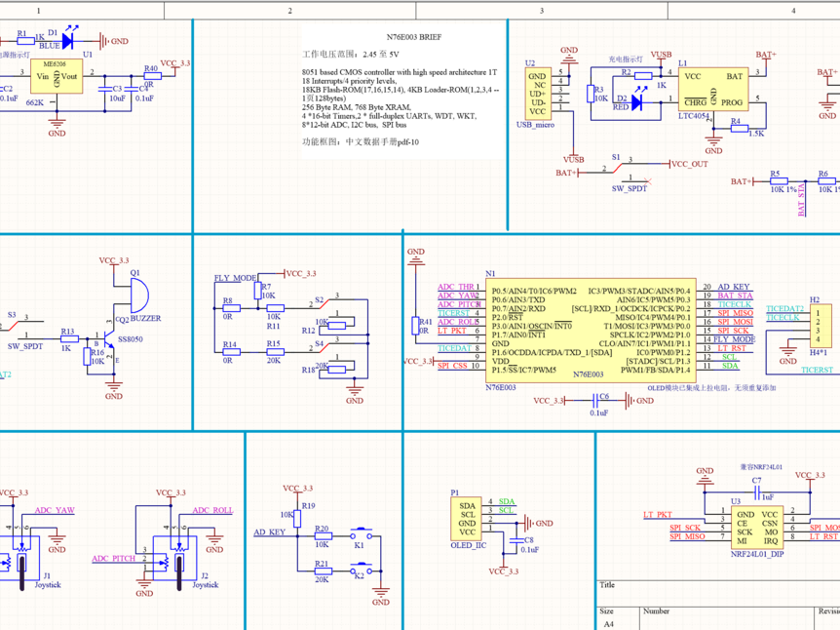Select the Q1 buzzer symbol
Image resolution: width=840 pixels, height=630 pixels.
[x=139, y=295]
